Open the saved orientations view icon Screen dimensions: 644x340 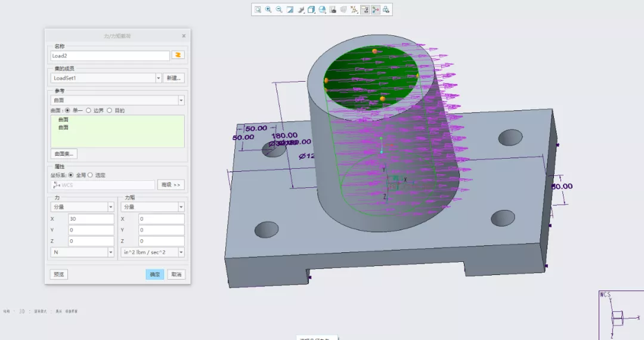click(x=323, y=10)
